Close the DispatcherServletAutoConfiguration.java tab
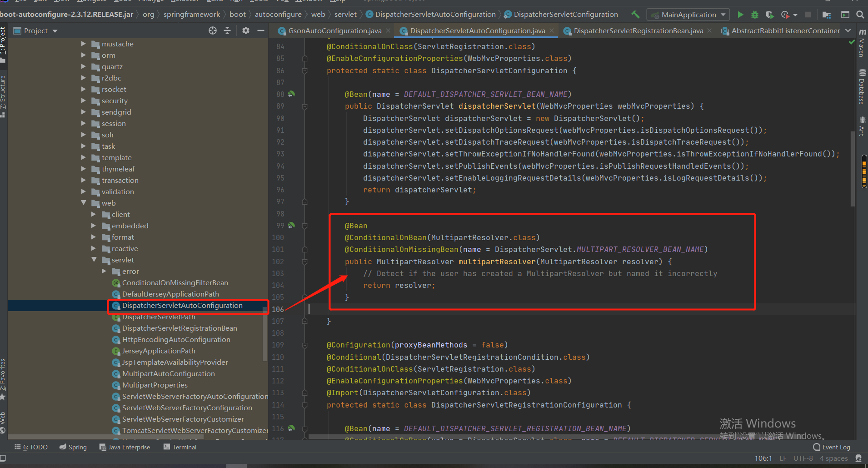 tap(552, 30)
